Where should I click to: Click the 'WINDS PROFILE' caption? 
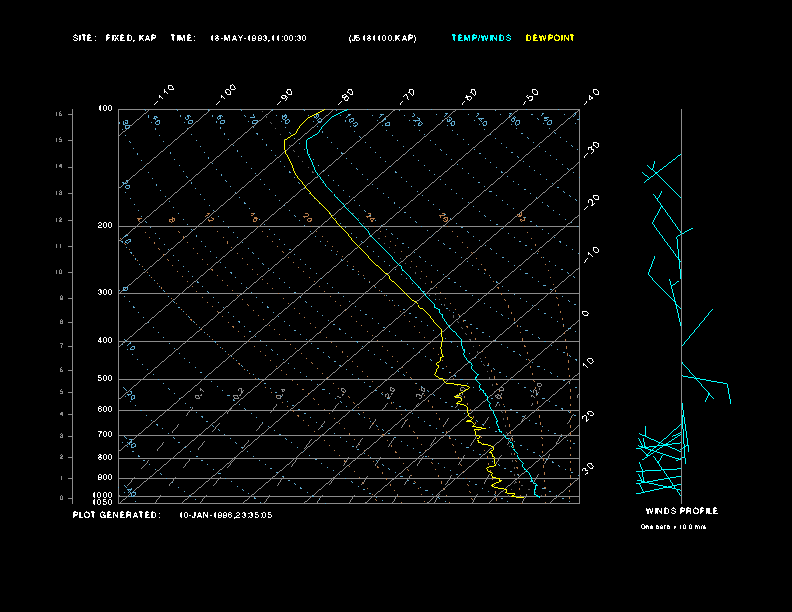point(681,511)
